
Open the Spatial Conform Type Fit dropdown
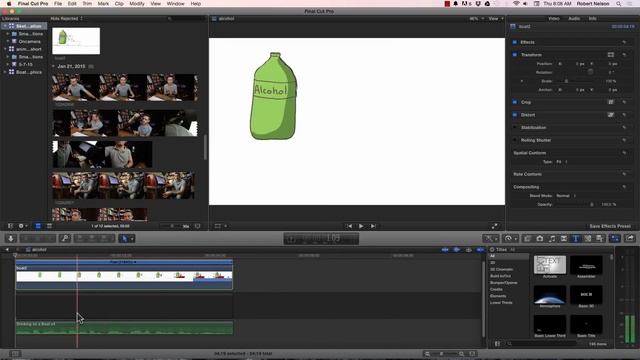(x=561, y=162)
